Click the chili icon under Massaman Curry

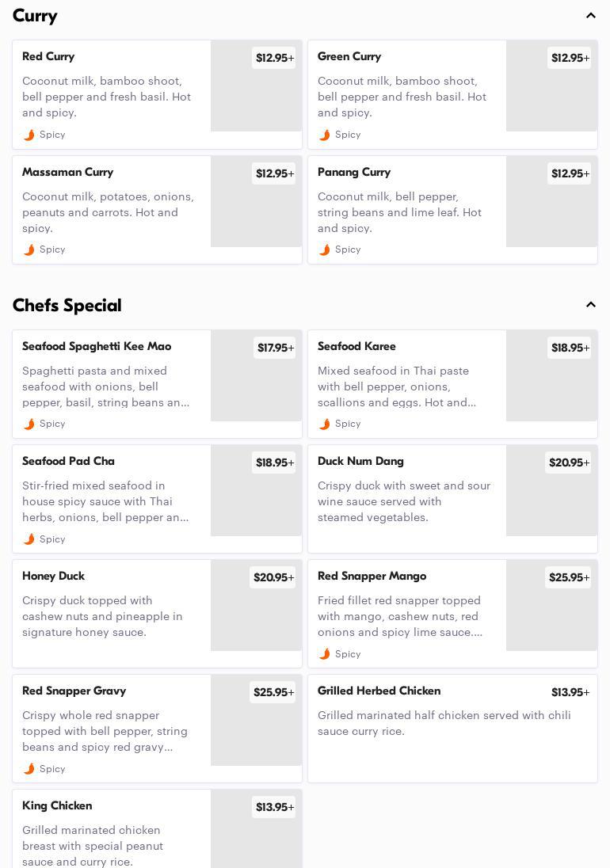[x=29, y=250]
